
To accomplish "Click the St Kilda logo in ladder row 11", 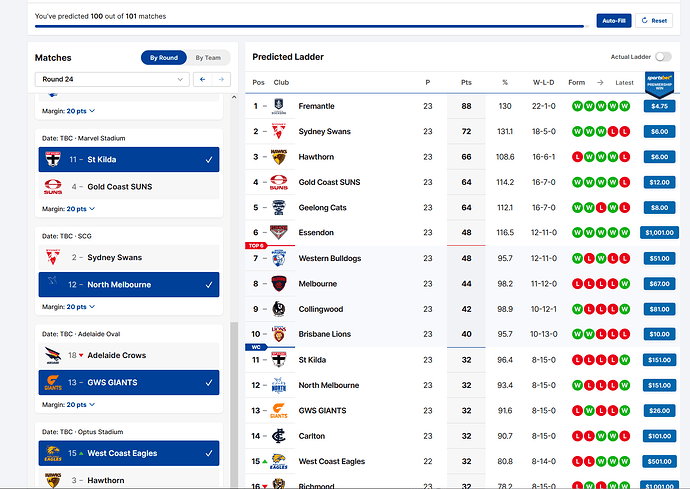I will coord(279,360).
